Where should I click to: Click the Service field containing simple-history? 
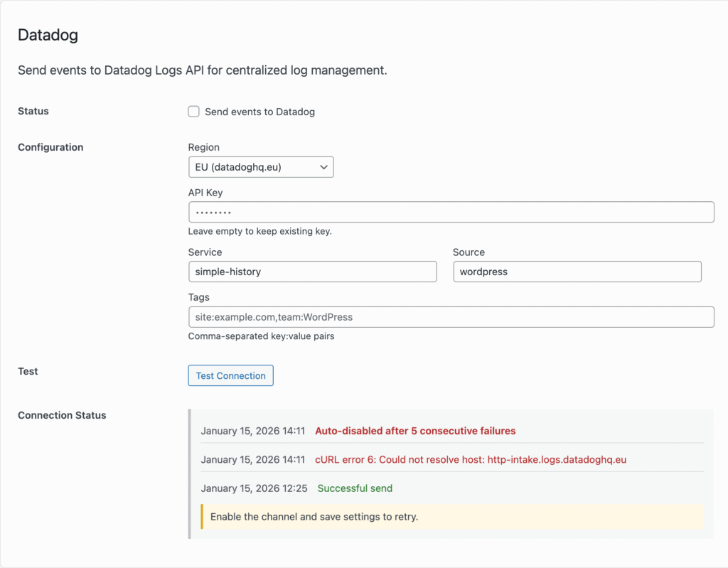click(x=312, y=272)
